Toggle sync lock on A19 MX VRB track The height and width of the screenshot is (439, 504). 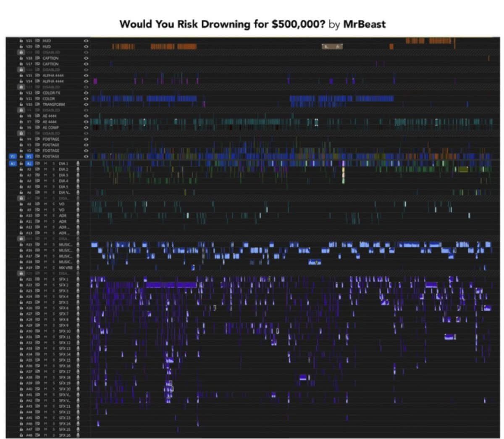(x=37, y=268)
